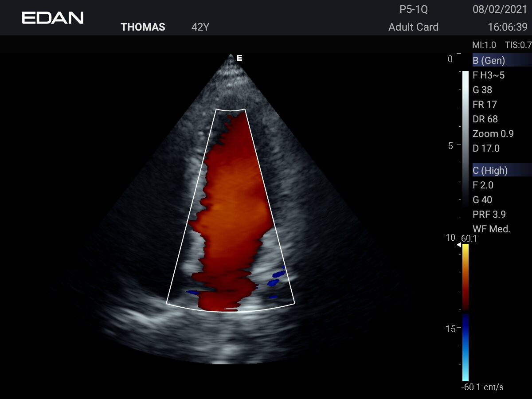532x399 pixels.
Task: Open the P5-1Q probe selection
Action: (x=413, y=10)
